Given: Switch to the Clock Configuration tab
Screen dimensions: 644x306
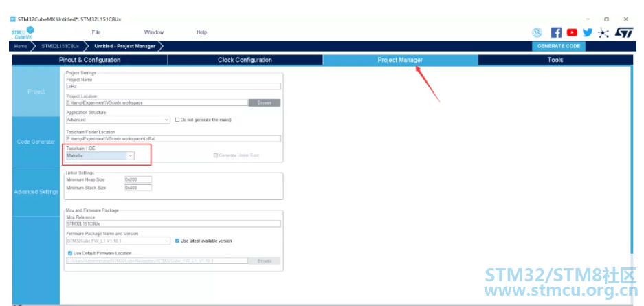Looking at the screenshot, I should (245, 60).
